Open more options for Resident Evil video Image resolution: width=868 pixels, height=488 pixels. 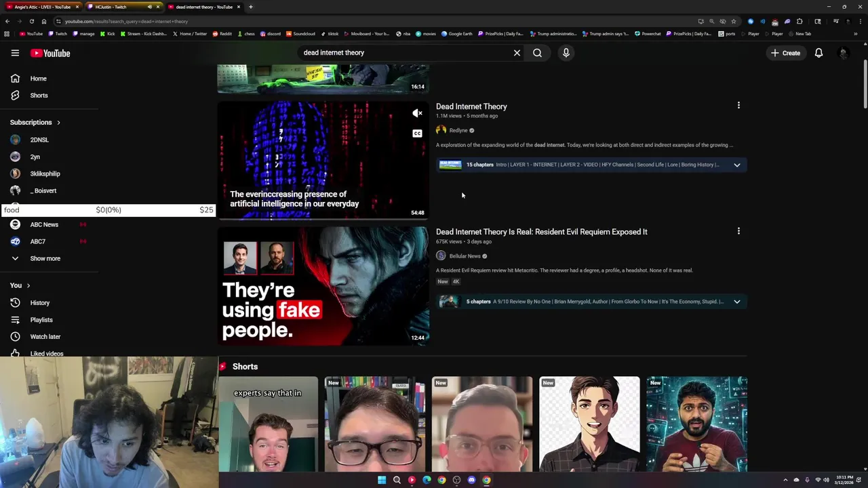pos(738,231)
